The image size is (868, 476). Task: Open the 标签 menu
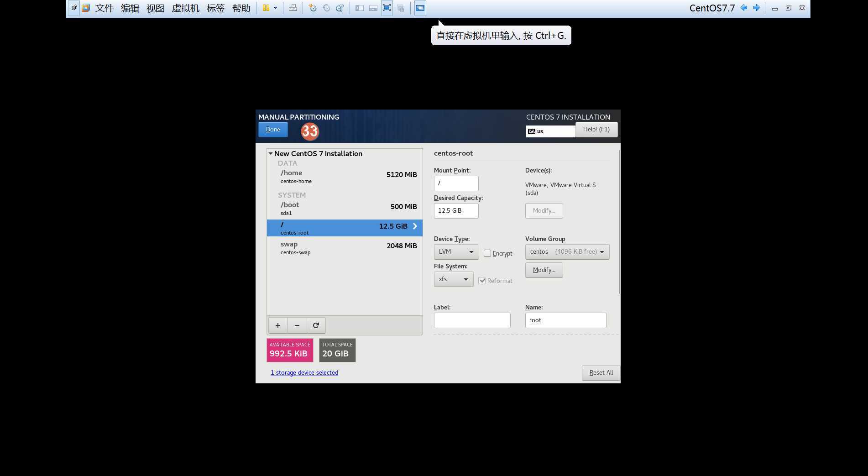tap(216, 8)
